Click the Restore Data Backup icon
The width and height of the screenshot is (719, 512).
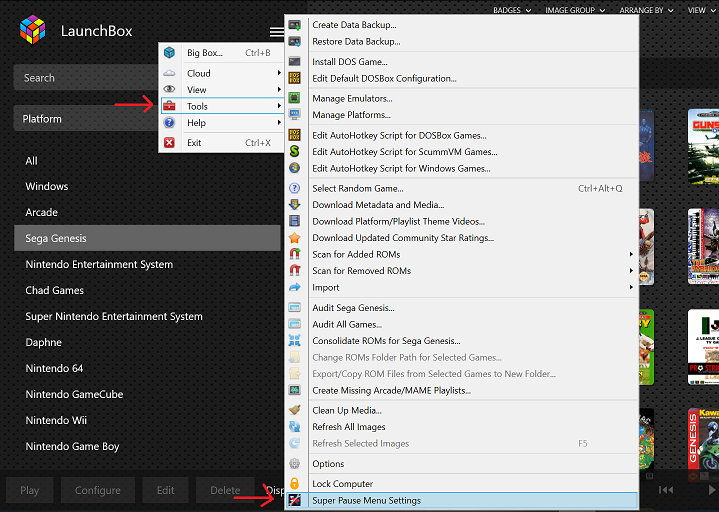point(294,41)
